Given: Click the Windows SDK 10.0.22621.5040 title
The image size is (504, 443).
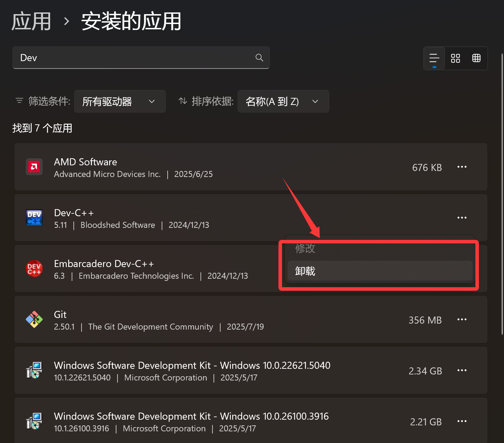Looking at the screenshot, I should [192, 365].
